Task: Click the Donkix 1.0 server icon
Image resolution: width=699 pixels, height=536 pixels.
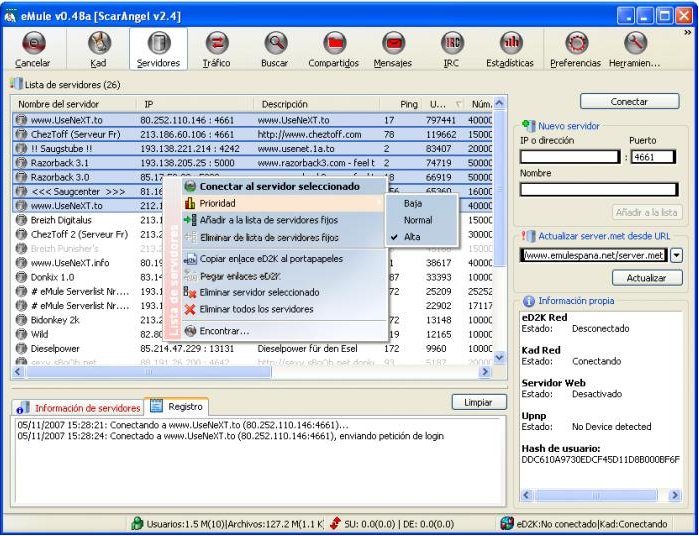Action: pos(21,277)
